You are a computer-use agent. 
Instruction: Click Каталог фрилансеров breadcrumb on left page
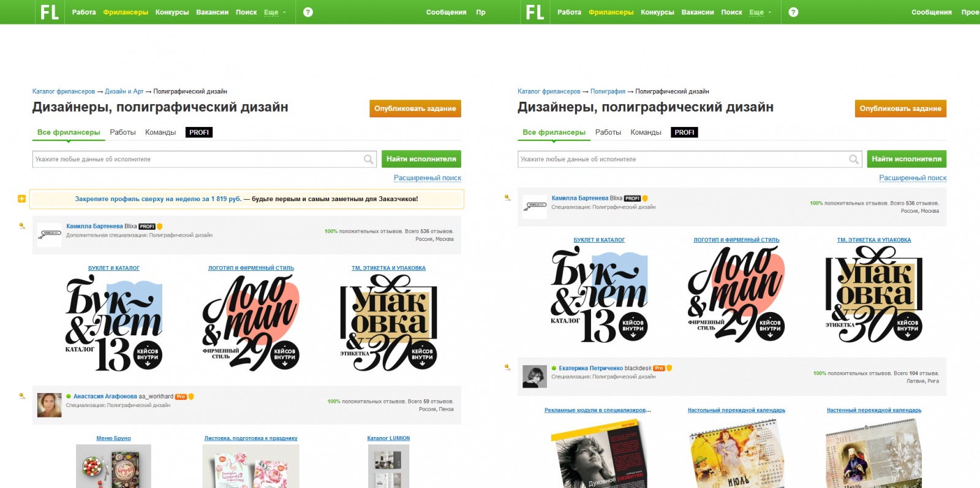[x=64, y=91]
